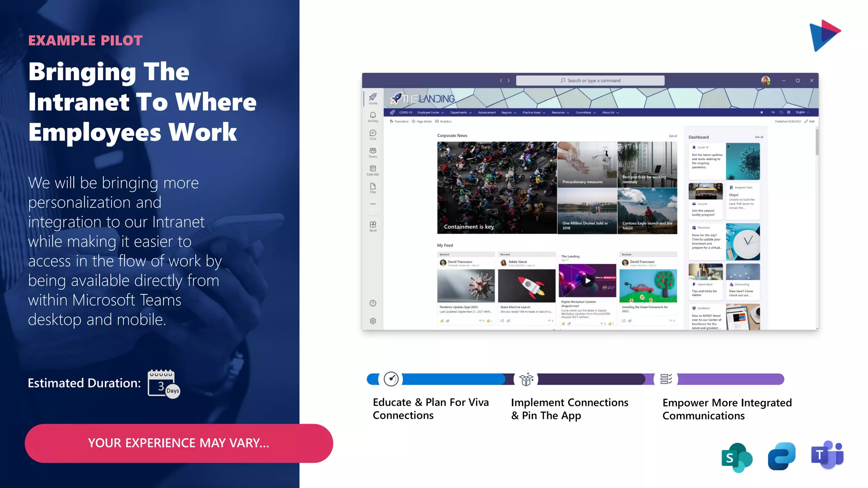This screenshot has width=868, height=488.
Task: Click Translation in the page toolbar
Action: point(399,122)
